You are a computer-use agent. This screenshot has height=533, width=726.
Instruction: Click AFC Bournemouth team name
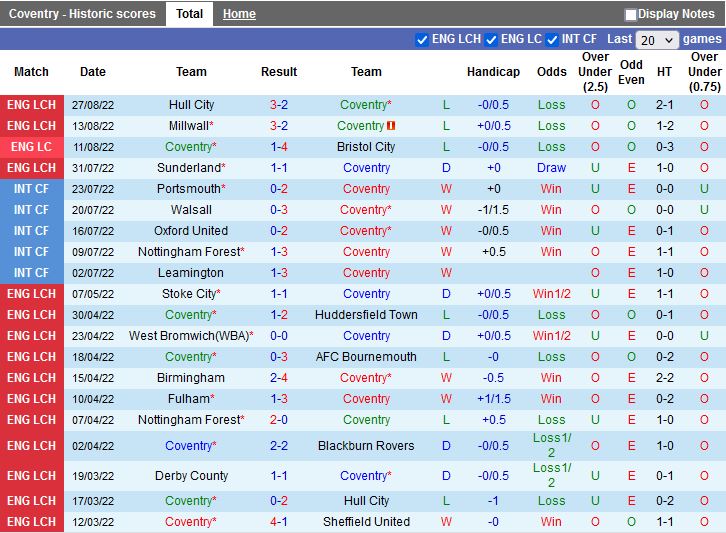click(366, 357)
